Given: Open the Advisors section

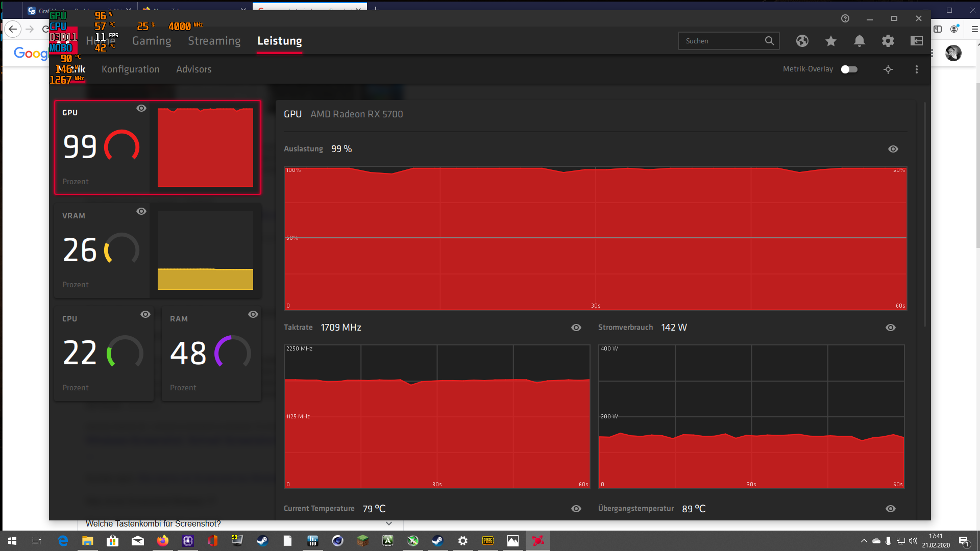Looking at the screenshot, I should [x=193, y=69].
